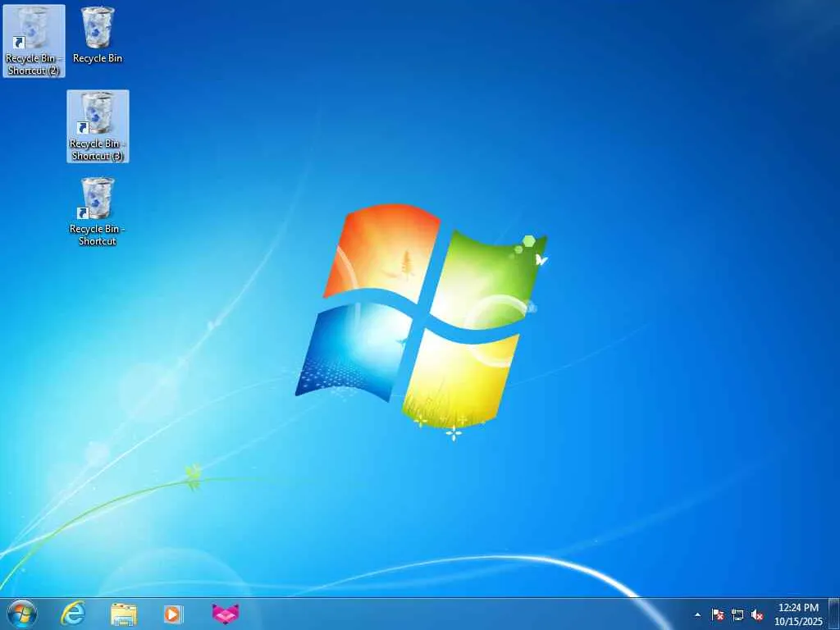Image resolution: width=840 pixels, height=630 pixels.
Task: Click the muted volume speaker icon
Action: pos(757,614)
